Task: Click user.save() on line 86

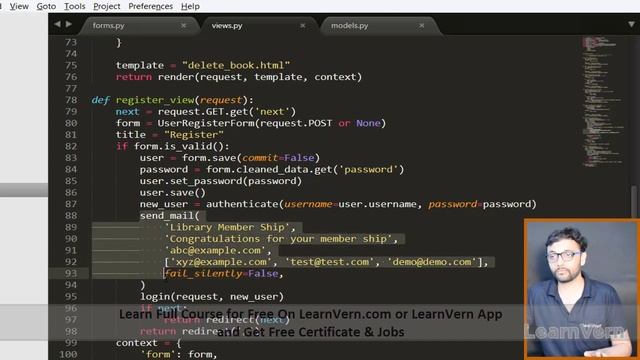Action: pyautogui.click(x=173, y=193)
